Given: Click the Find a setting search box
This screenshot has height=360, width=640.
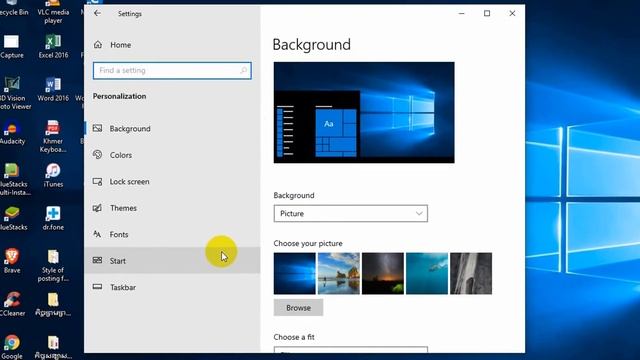Looking at the screenshot, I should coord(172,71).
